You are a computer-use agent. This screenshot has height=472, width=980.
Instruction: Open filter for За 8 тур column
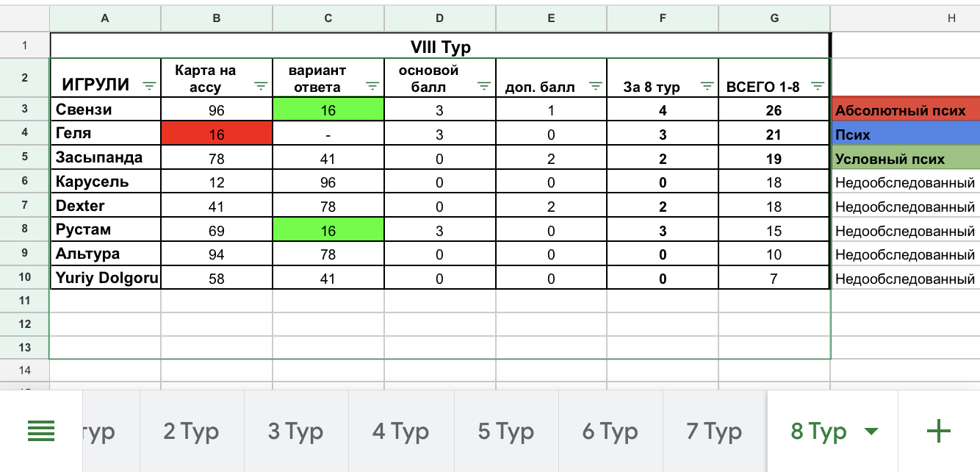click(x=707, y=86)
